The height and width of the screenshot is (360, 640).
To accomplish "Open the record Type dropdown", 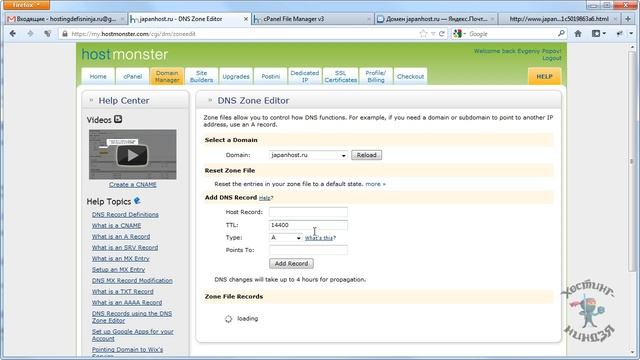I will click(x=285, y=238).
